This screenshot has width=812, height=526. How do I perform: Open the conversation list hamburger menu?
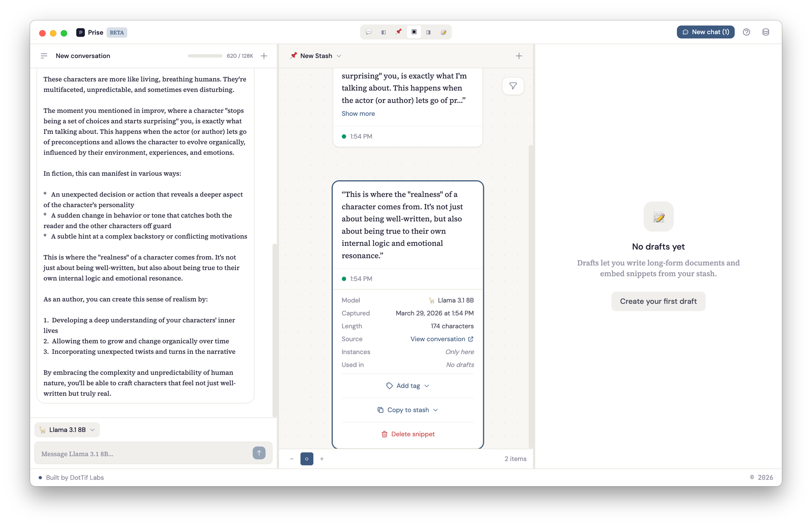tap(44, 56)
